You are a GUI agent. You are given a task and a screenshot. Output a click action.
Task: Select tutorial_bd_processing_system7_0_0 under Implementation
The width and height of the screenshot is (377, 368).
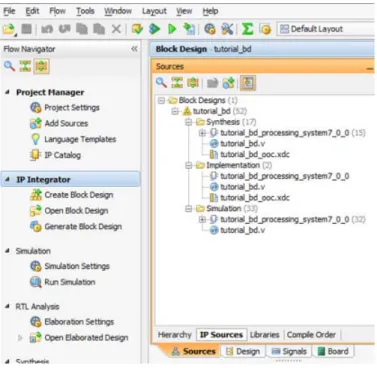279,176
